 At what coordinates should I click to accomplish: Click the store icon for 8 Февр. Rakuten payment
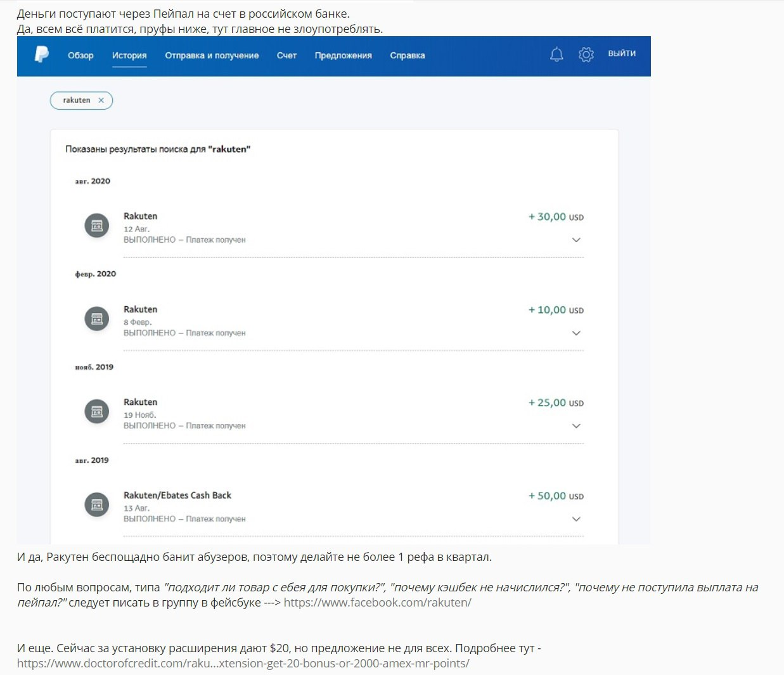97,319
